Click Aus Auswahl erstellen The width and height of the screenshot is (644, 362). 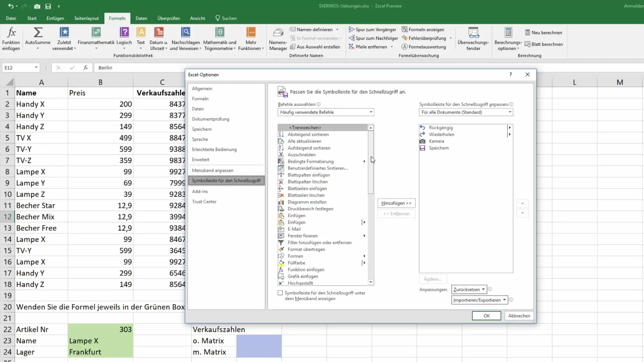[315, 47]
